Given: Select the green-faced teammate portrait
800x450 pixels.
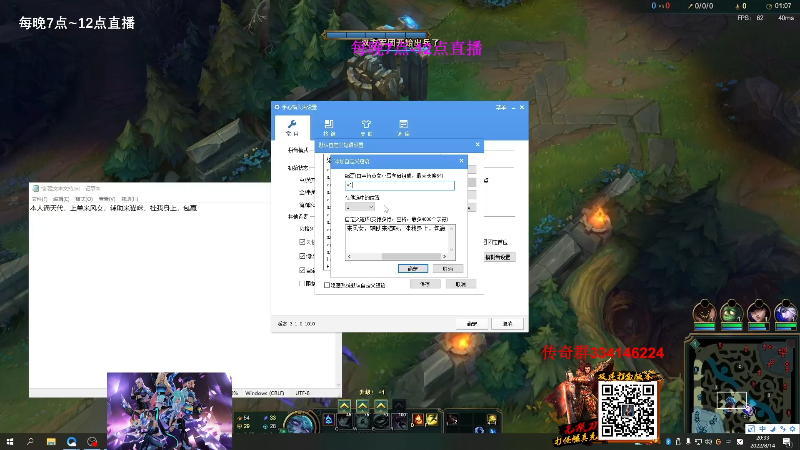Looking at the screenshot, I should [732, 312].
